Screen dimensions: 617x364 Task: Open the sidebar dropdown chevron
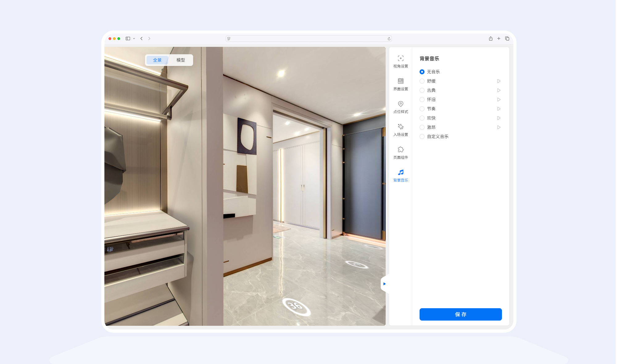click(x=134, y=39)
